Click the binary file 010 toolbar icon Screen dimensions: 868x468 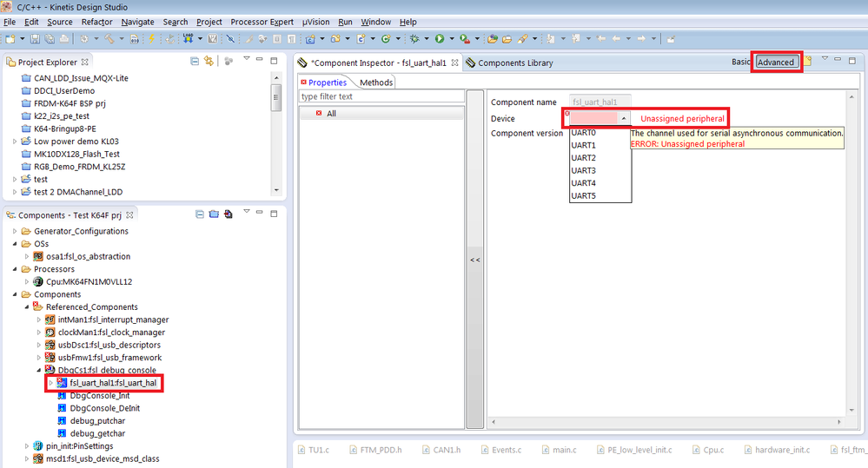click(135, 39)
